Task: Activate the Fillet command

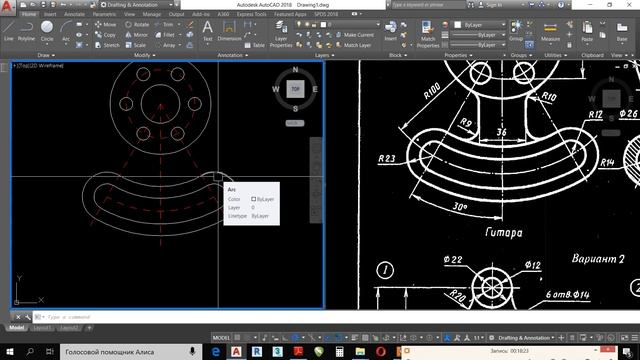Action: coord(165,35)
